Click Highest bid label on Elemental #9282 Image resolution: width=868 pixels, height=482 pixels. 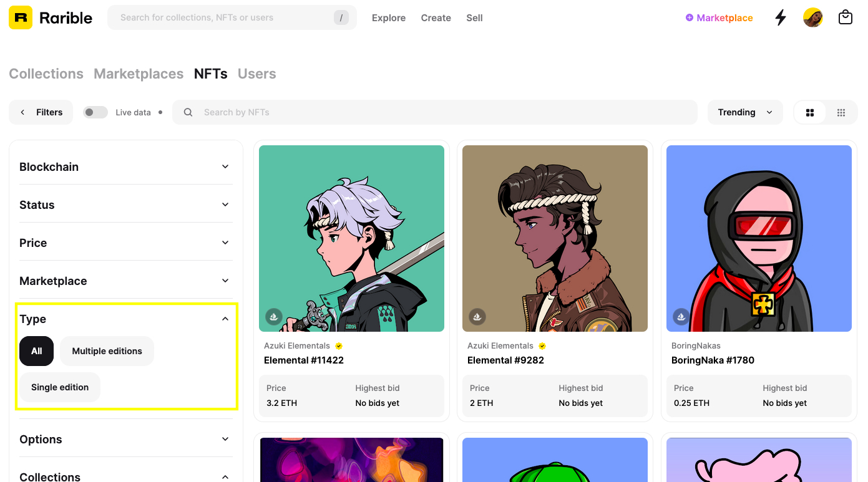click(x=581, y=388)
